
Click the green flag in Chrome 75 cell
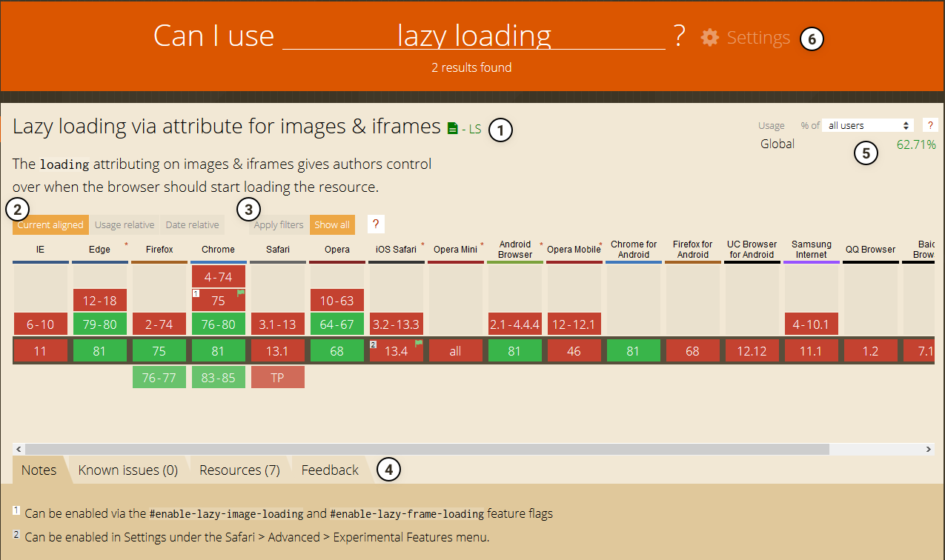tap(240, 294)
